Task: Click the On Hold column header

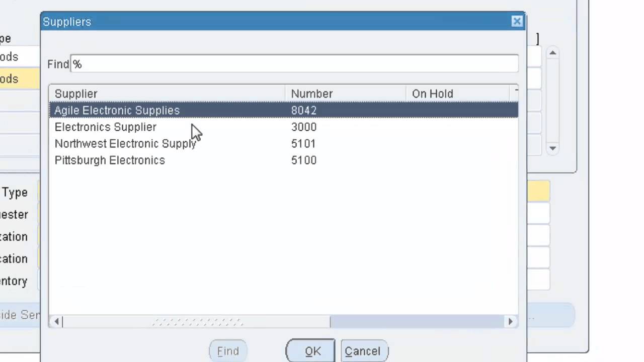Action: 458,94
